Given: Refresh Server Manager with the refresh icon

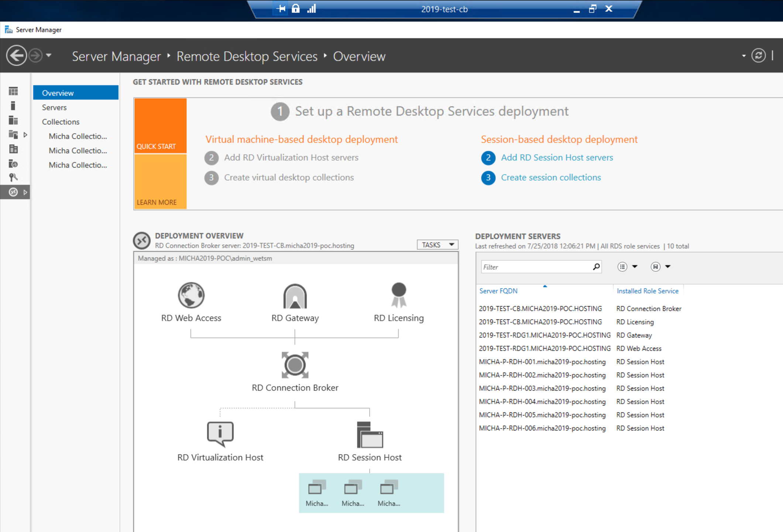Looking at the screenshot, I should pyautogui.click(x=758, y=56).
